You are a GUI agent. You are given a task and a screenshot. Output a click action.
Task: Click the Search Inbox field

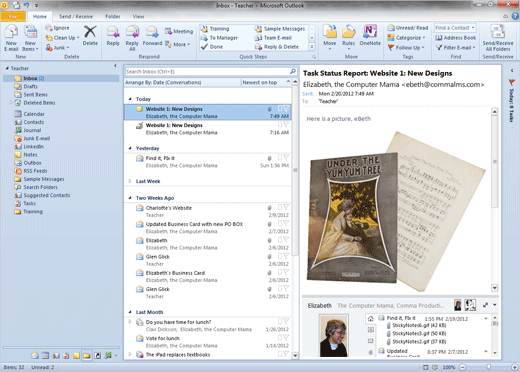click(x=207, y=72)
